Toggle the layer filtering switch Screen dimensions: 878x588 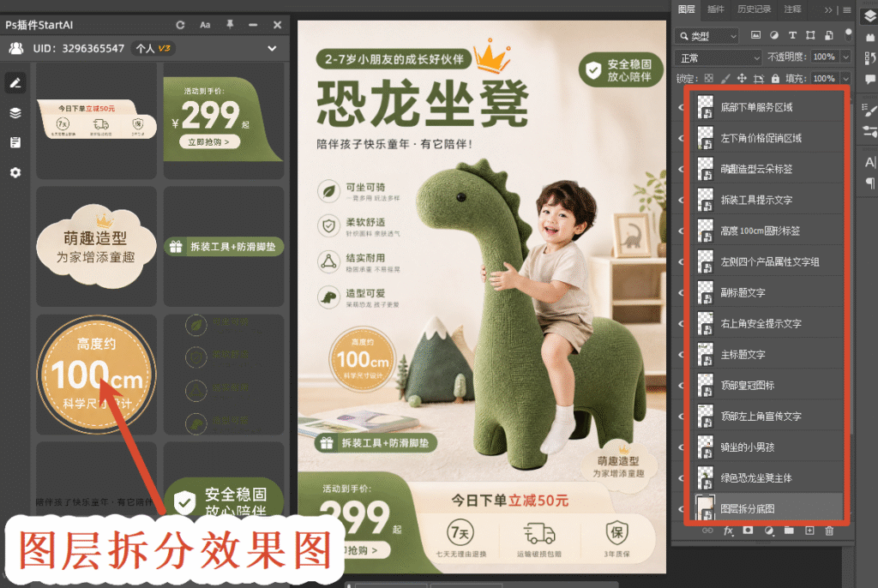click(848, 35)
